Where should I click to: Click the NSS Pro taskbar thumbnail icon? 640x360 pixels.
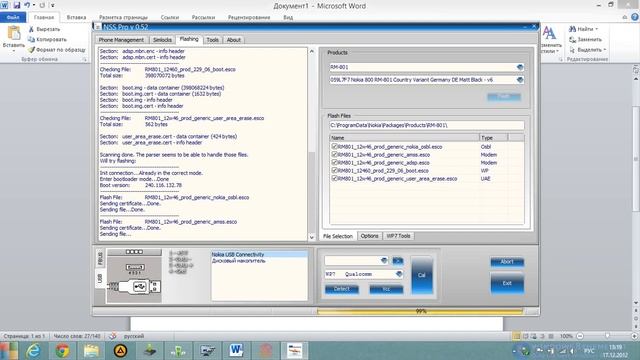click(294, 351)
